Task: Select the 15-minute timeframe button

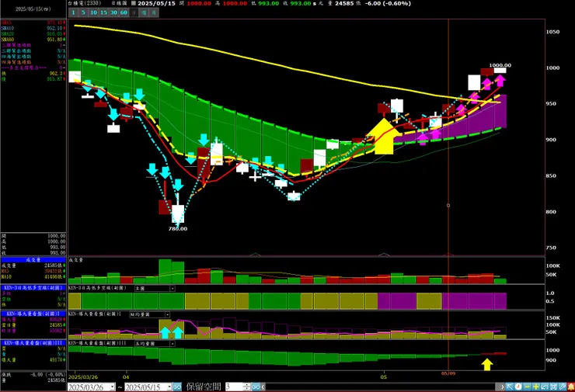Action: click(104, 12)
